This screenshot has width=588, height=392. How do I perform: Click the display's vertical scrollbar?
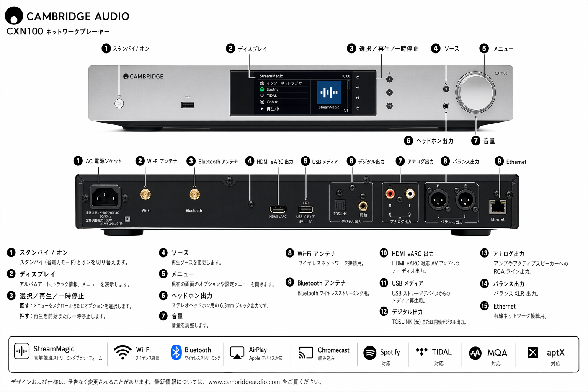click(348, 94)
